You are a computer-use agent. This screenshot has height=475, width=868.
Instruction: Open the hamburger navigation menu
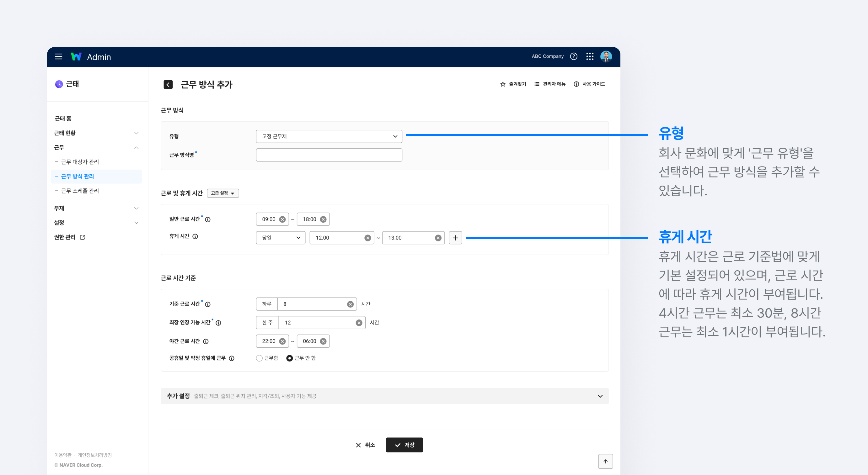[58, 56]
